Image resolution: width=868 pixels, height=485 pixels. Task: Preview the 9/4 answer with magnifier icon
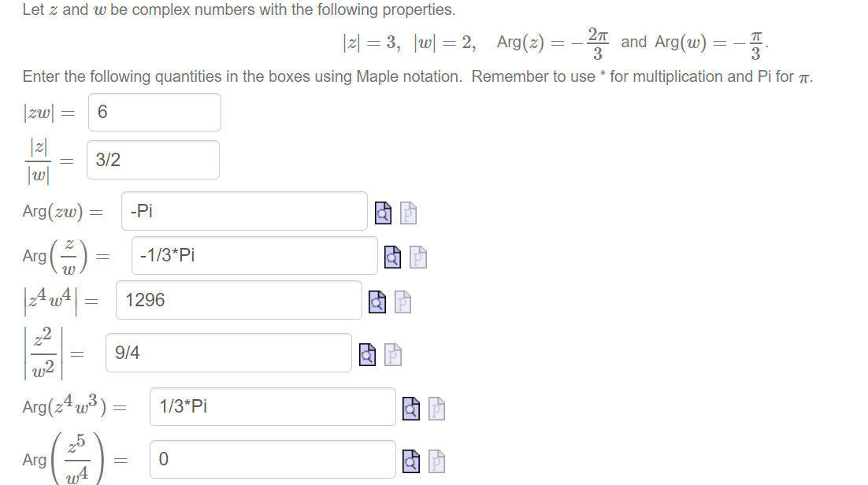pos(368,354)
